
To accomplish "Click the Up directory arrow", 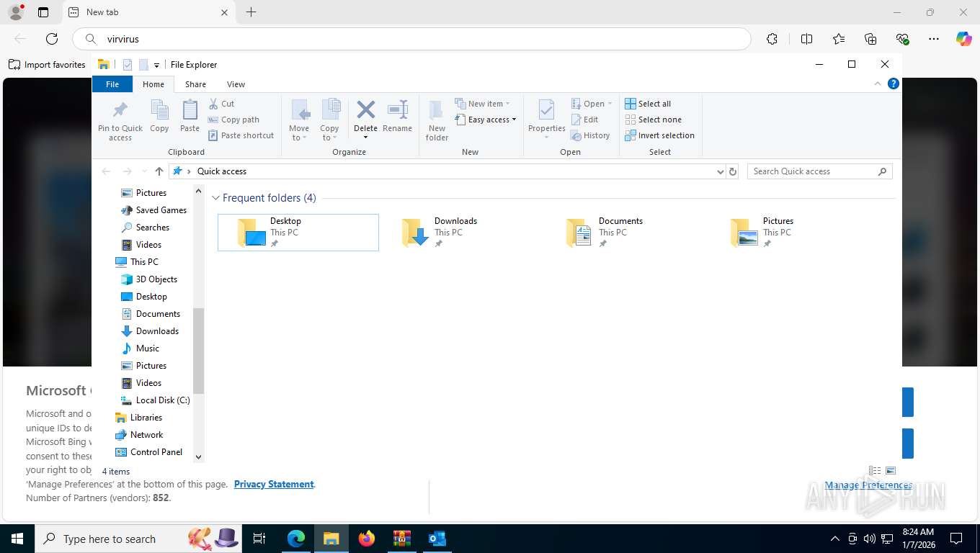I will tap(159, 171).
